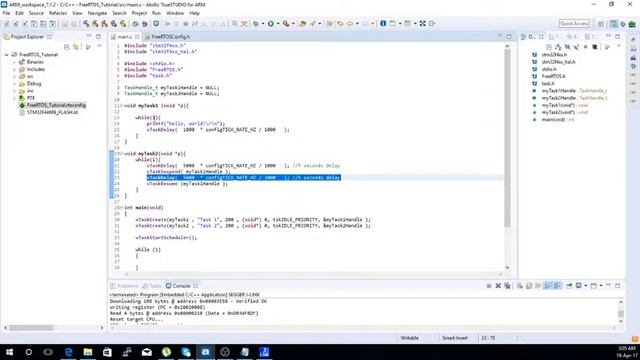Switch to the FreeRTOSConfig.h editor tab
The height and width of the screenshot is (360, 640).
167,37
